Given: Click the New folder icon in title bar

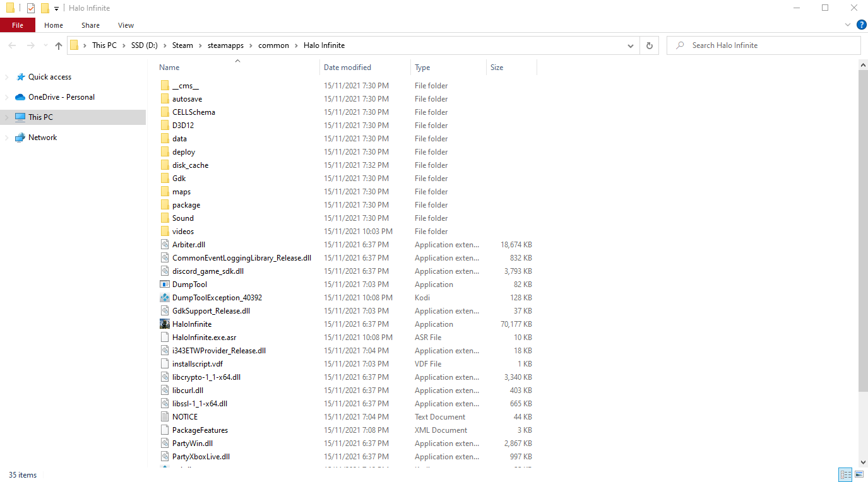Looking at the screenshot, I should (x=45, y=8).
